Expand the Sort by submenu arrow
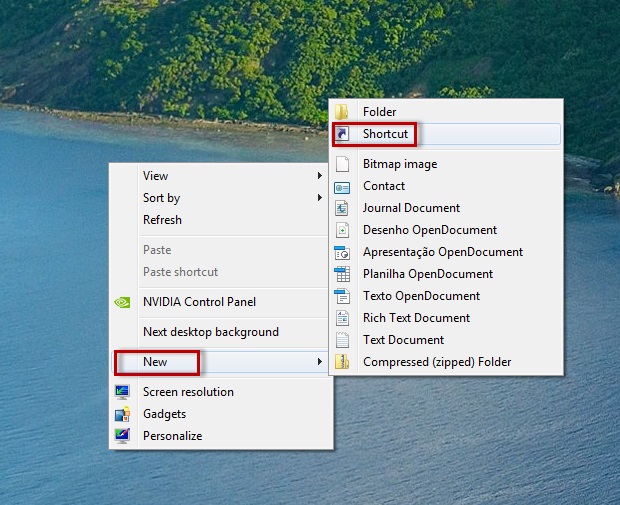620x505 pixels. pyautogui.click(x=320, y=198)
